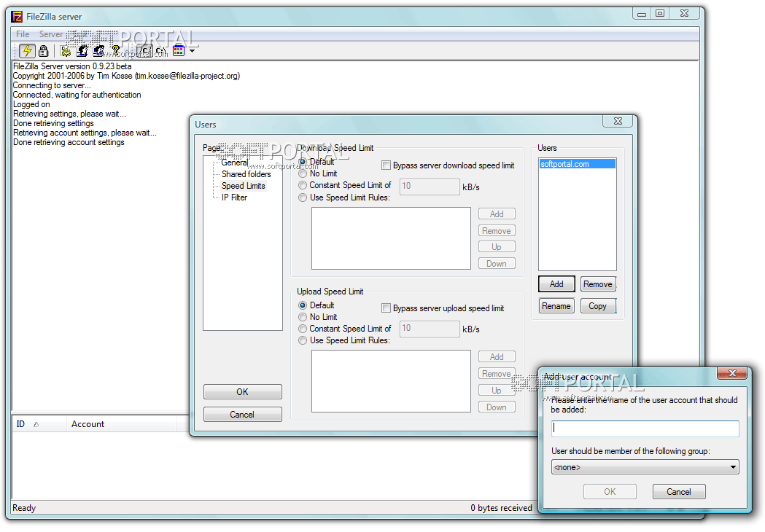Viewport: 765px width, 532px height.
Task: Click Add for download speed limit rules
Action: coord(497,214)
